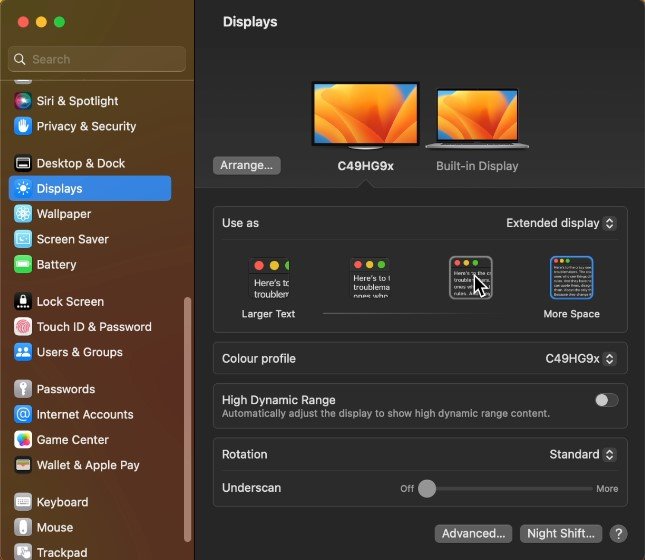Image resolution: width=645 pixels, height=560 pixels.
Task: Click the Underscan slider handle
Action: [x=427, y=488]
